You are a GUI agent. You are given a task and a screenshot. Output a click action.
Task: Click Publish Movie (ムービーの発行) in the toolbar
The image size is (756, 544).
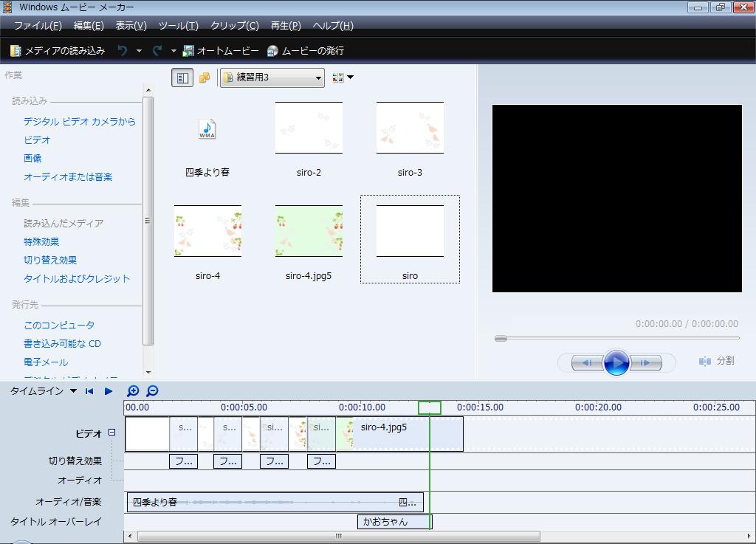pos(305,51)
